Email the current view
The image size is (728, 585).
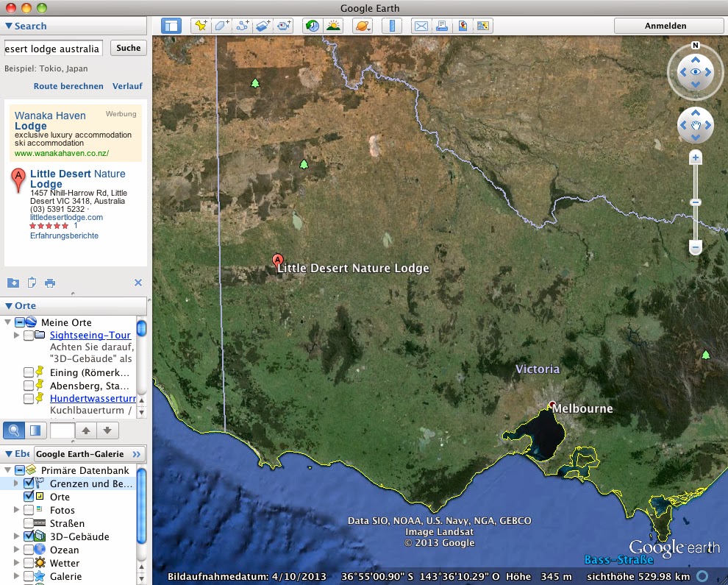click(x=421, y=26)
